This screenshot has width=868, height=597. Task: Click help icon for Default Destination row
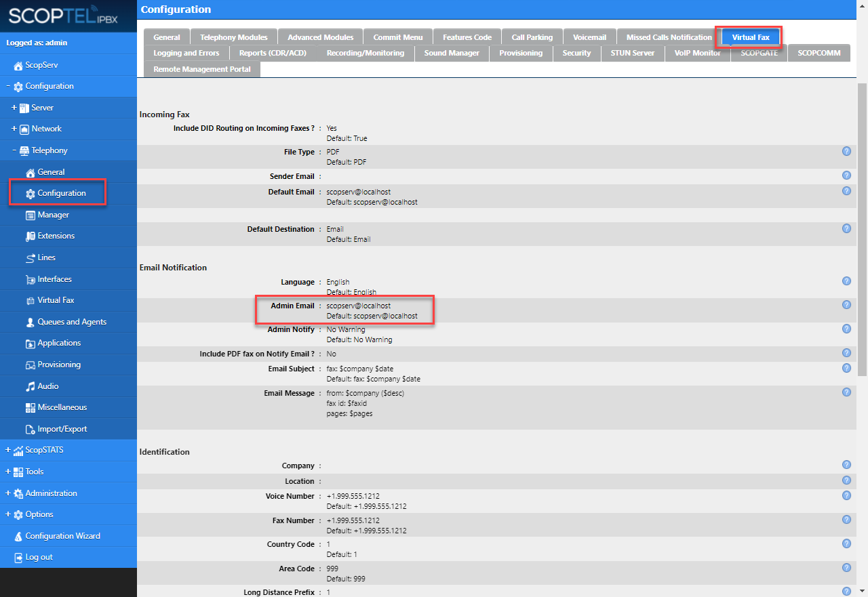[846, 228]
